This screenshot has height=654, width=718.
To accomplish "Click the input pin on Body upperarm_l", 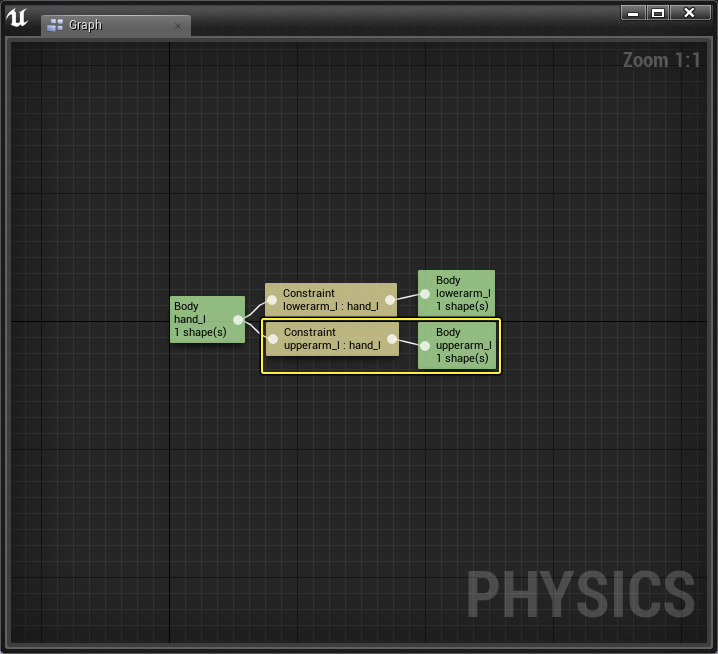I will click(425, 346).
